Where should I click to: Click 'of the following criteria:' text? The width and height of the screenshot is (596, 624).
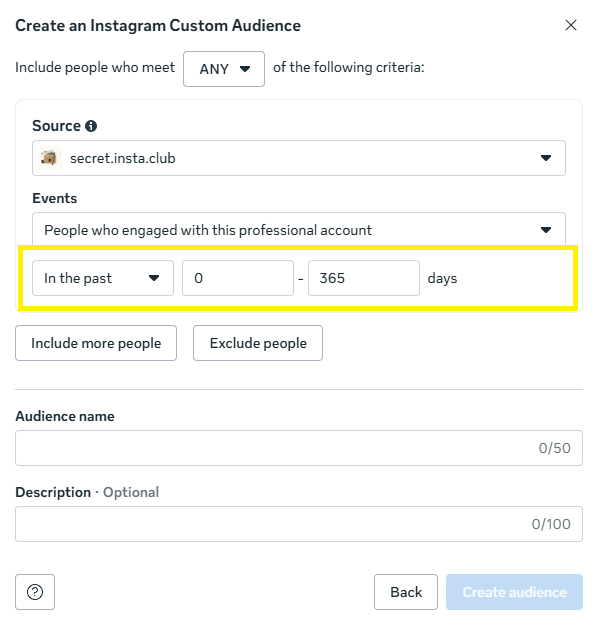point(349,68)
